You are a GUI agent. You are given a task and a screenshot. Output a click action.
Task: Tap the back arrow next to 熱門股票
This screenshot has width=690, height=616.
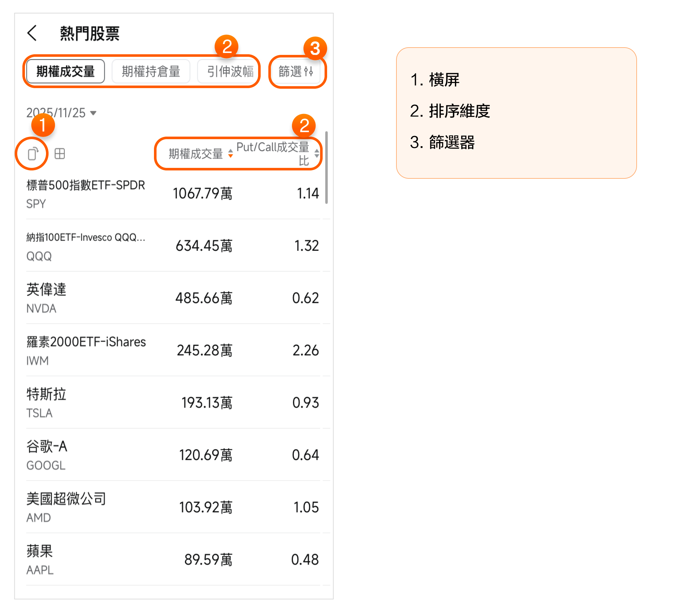[32, 33]
